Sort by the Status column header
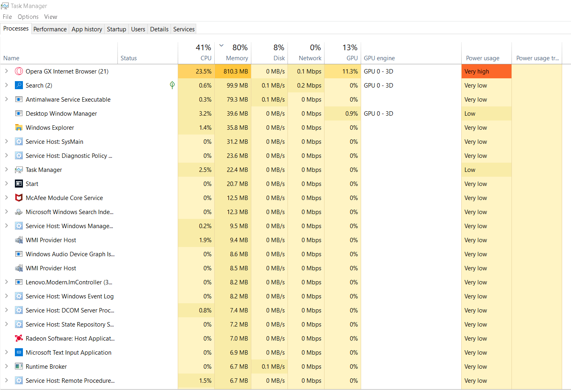 148,53
